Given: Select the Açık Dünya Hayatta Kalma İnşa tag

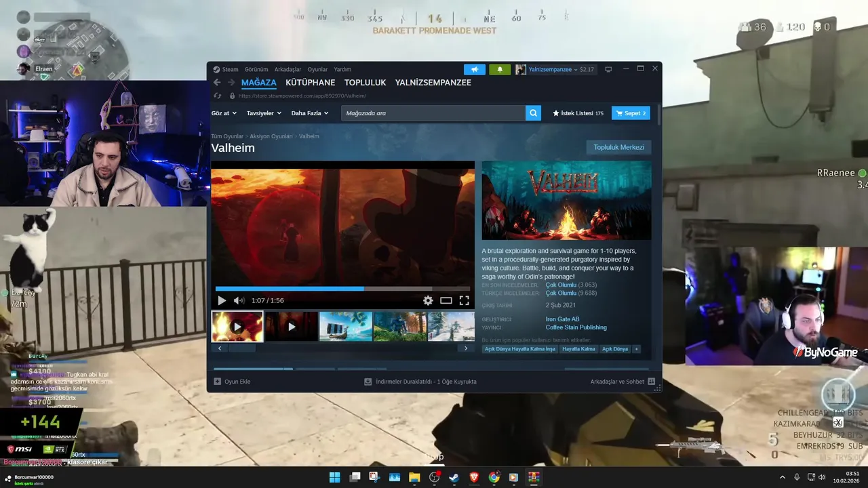Looking at the screenshot, I should point(520,349).
